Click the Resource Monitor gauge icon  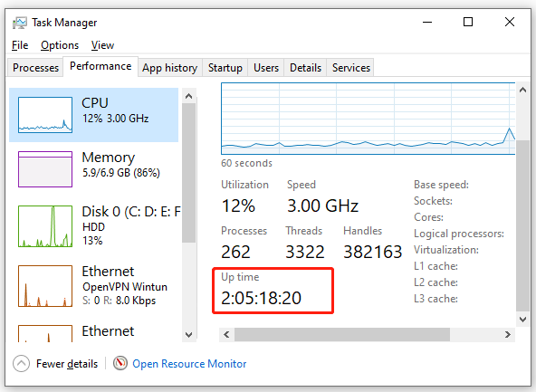pos(120,363)
